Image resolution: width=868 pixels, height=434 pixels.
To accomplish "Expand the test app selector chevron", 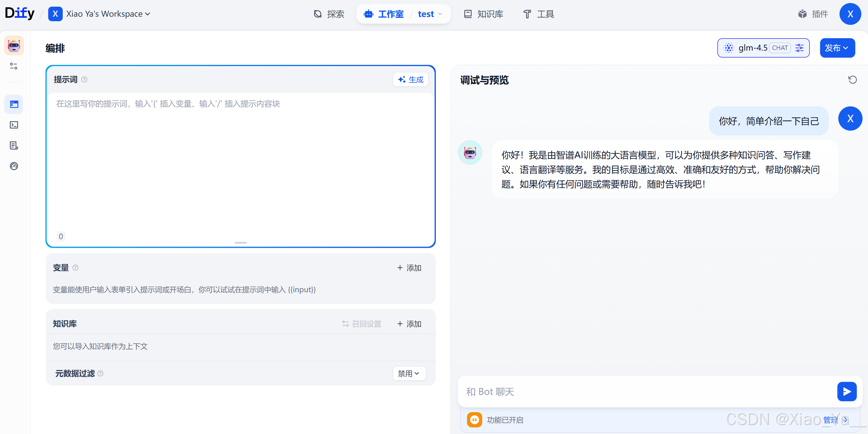I will [440, 14].
